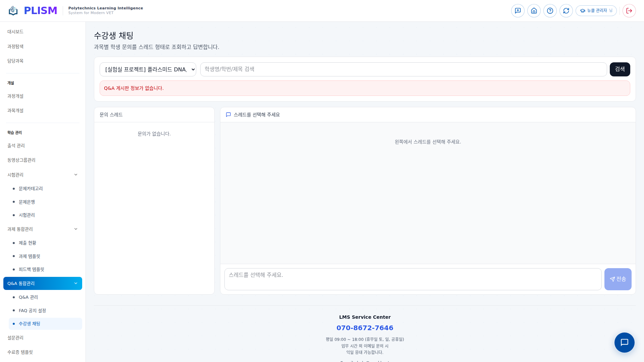Open 문제은행 submenu item
This screenshot has height=362, width=644.
click(27, 202)
